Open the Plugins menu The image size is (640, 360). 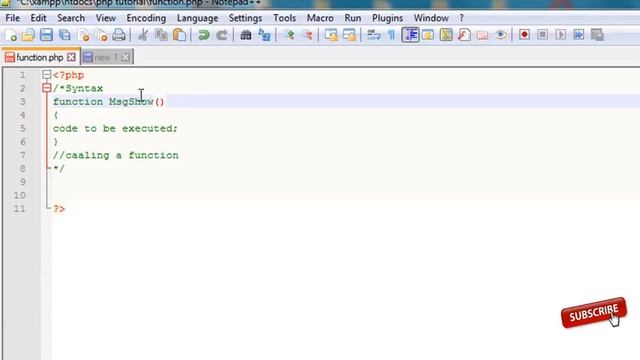(x=387, y=18)
